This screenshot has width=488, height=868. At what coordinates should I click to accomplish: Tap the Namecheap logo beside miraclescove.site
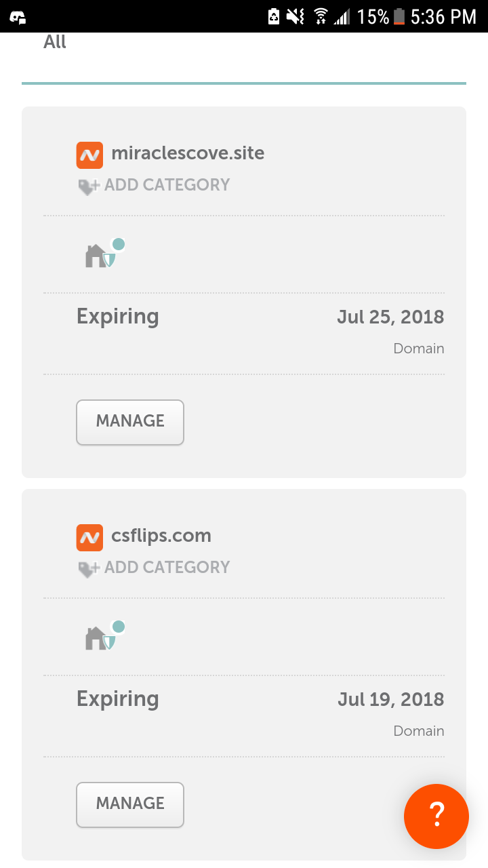[89, 155]
